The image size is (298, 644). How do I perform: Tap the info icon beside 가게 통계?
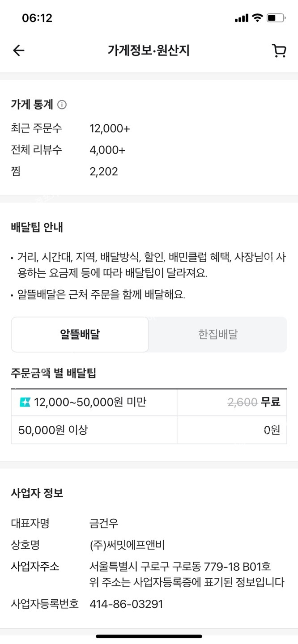coord(62,105)
